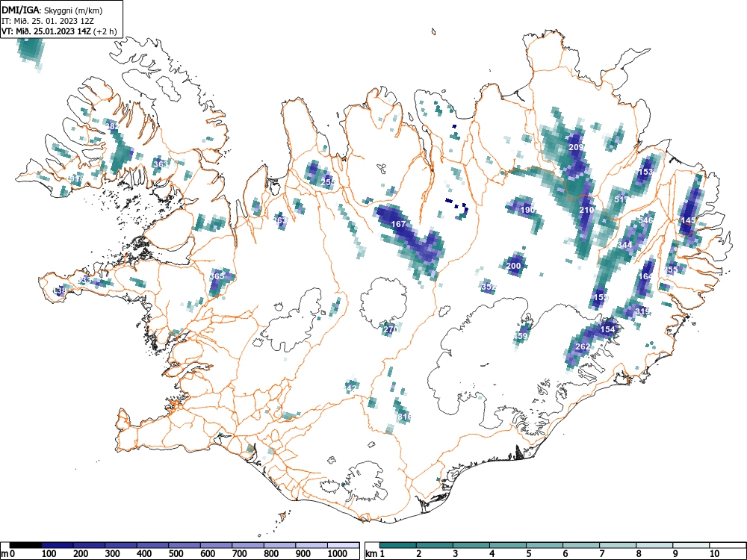The width and height of the screenshot is (747, 560).
Task: Click the visibility value 164 on the map
Action: [645, 276]
